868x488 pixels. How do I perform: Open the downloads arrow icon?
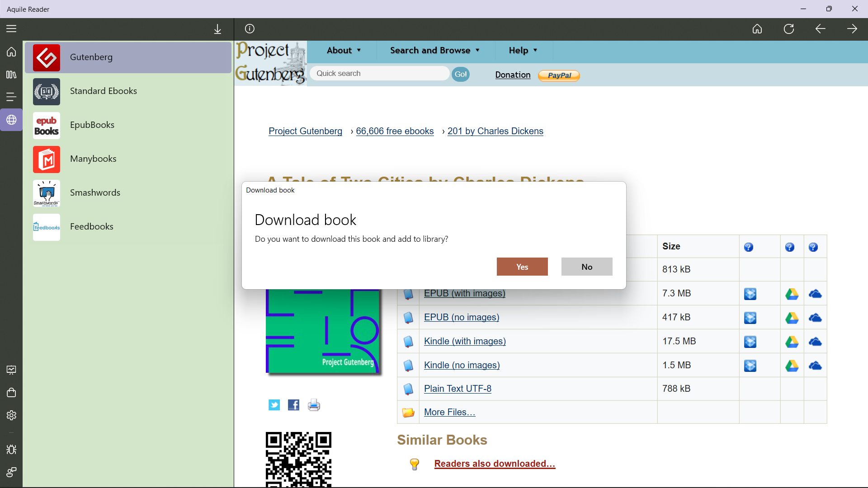point(217,29)
